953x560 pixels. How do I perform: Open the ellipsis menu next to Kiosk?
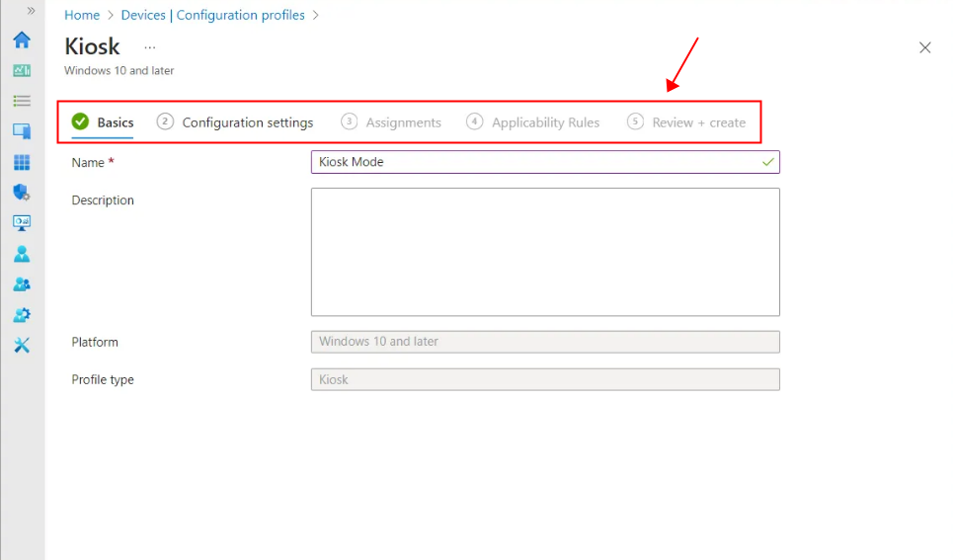pyautogui.click(x=150, y=47)
